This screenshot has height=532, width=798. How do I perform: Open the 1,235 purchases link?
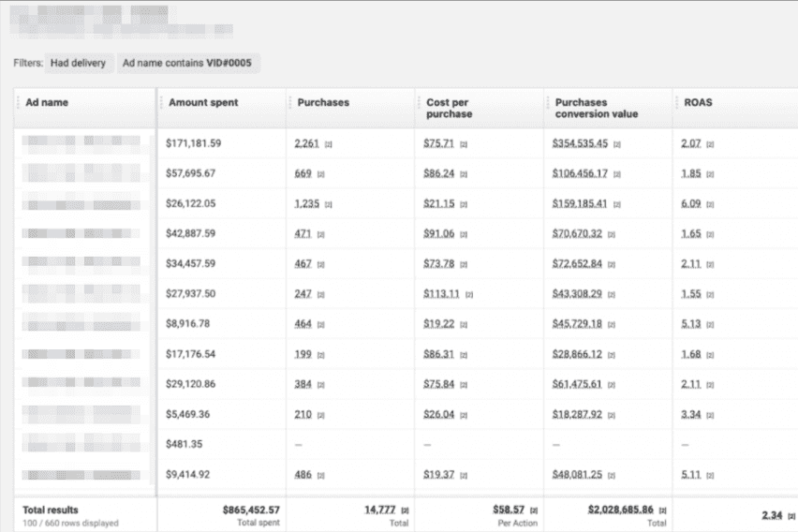(x=308, y=204)
